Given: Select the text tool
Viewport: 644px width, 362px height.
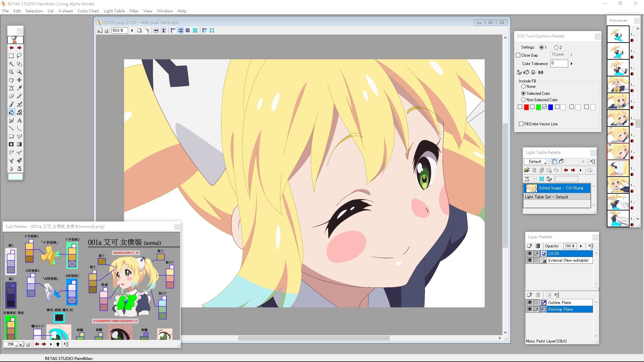Looking at the screenshot, I should (19, 120).
